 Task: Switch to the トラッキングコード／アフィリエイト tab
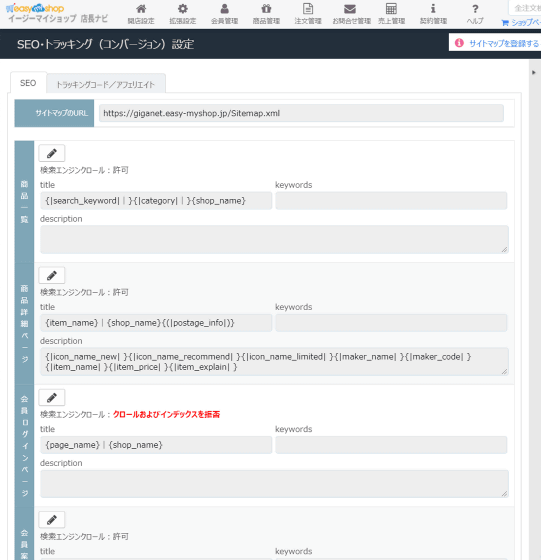pyautogui.click(x=106, y=84)
